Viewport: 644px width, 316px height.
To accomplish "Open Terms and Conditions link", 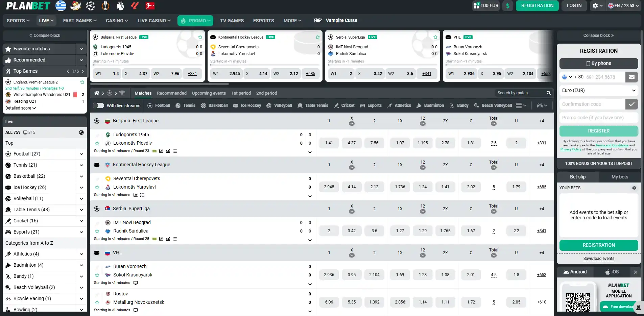I will point(612,145).
